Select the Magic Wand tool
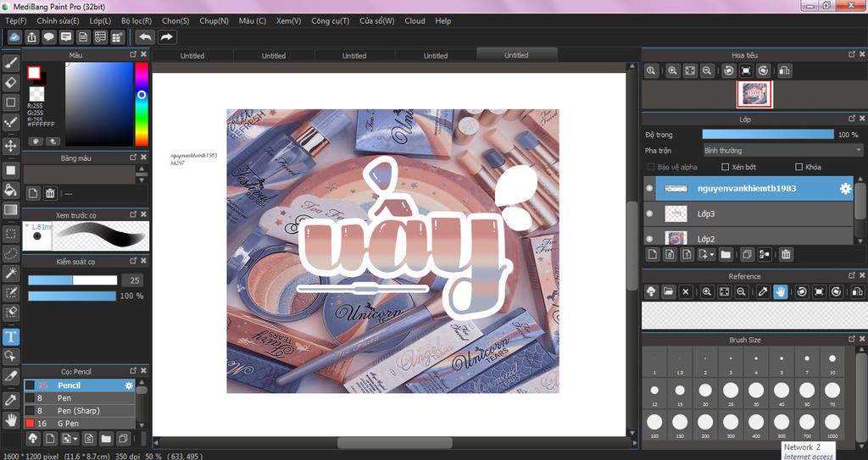Viewport: 868px width, 460px height. pos(10,273)
